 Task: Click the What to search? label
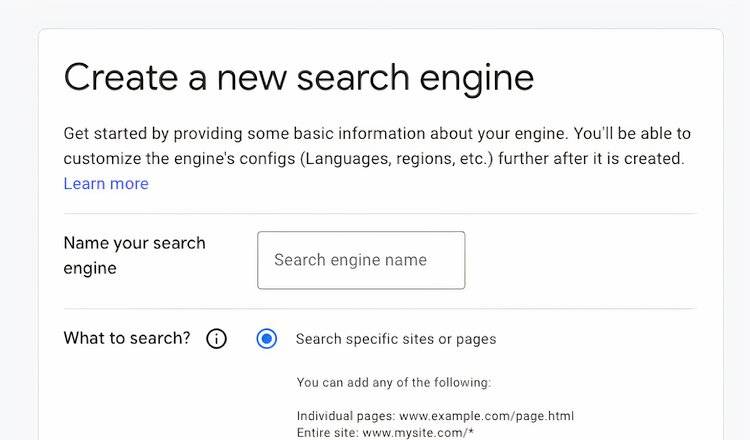click(126, 338)
